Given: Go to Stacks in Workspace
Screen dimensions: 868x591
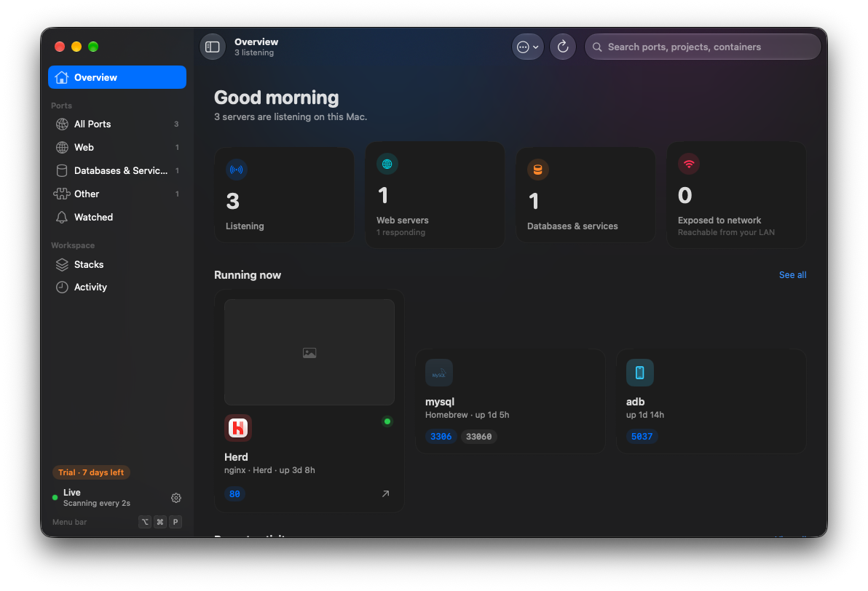Looking at the screenshot, I should [117, 264].
